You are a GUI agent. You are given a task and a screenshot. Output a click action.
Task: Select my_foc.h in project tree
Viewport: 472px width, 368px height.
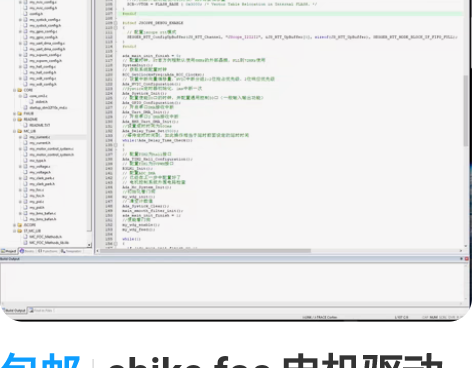click(37, 196)
